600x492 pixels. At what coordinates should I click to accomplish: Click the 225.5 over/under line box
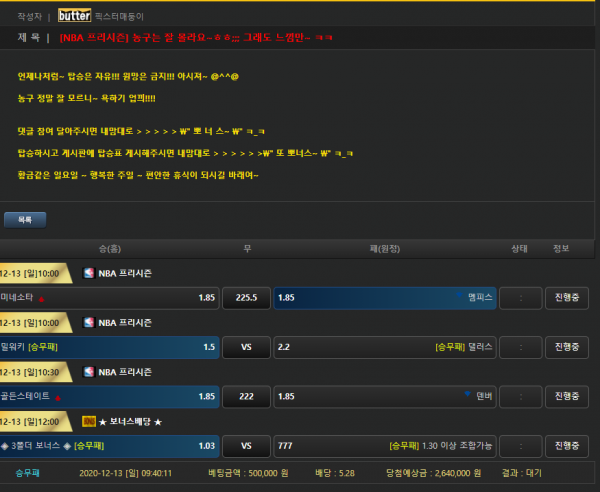pyautogui.click(x=246, y=298)
